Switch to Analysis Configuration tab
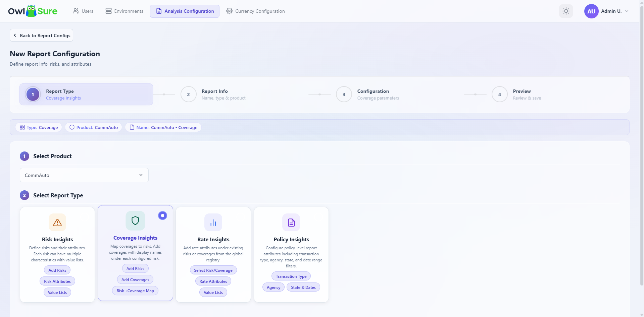Viewport: 644px width, 317px height. click(185, 11)
